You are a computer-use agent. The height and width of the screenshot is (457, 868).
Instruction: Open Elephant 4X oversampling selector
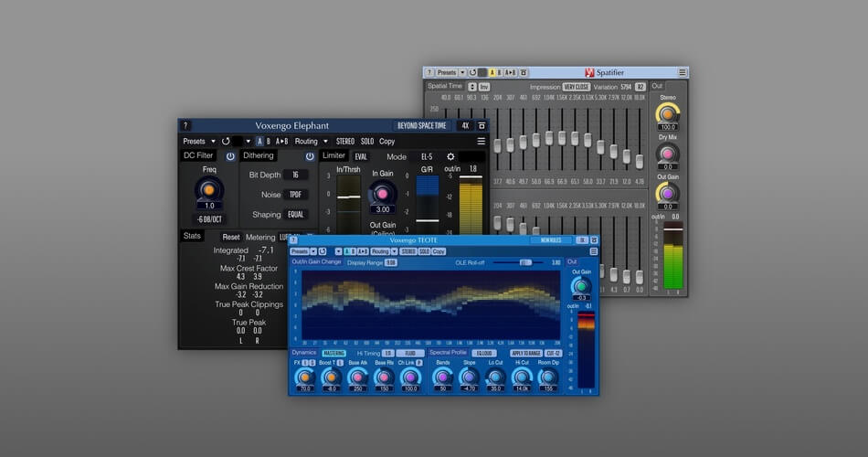(x=466, y=126)
